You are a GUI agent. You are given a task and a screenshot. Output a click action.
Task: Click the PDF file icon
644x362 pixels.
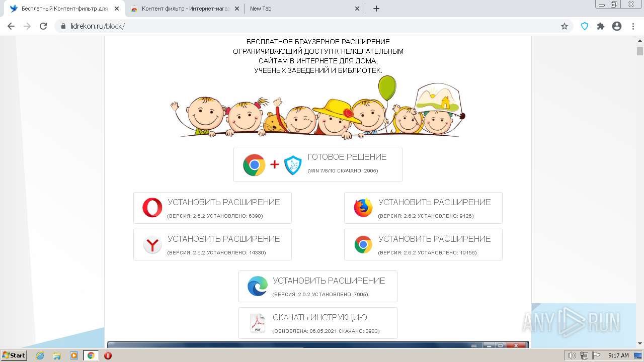[258, 323]
